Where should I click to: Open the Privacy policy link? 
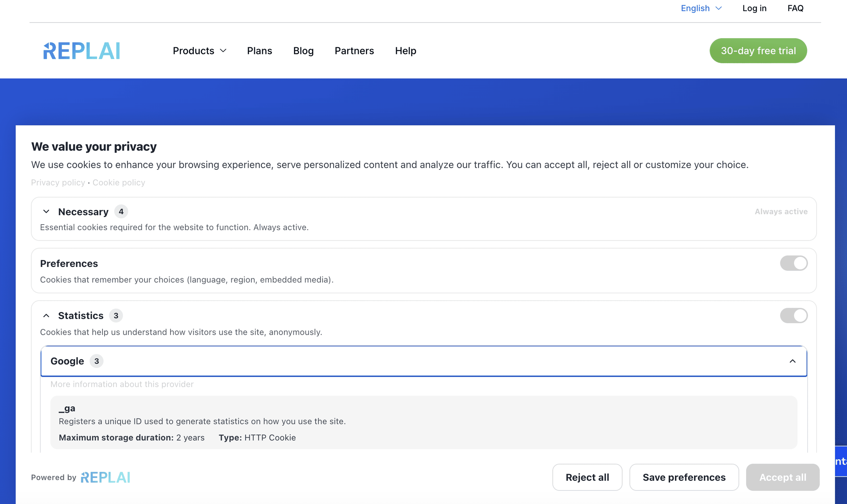tap(58, 182)
